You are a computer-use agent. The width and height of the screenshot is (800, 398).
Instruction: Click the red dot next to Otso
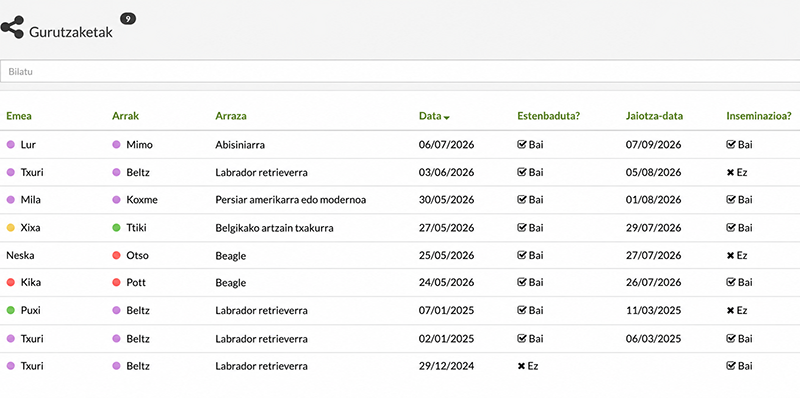coord(116,255)
